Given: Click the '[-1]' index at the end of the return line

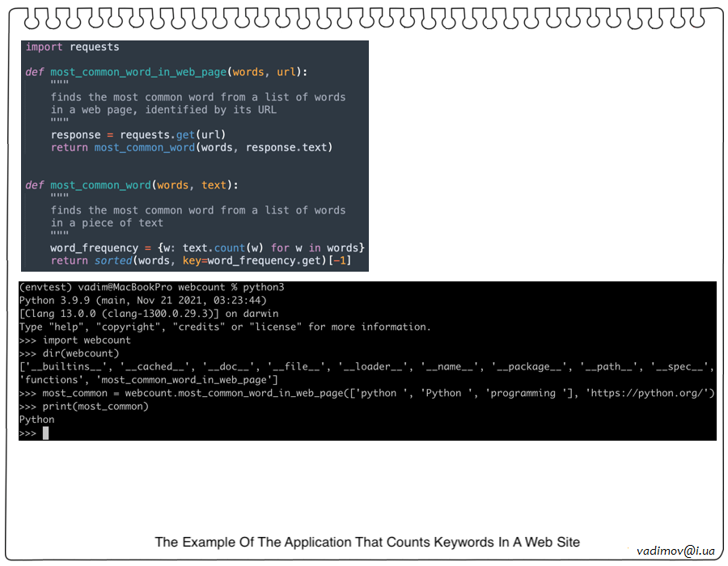Looking at the screenshot, I should click(x=343, y=260).
